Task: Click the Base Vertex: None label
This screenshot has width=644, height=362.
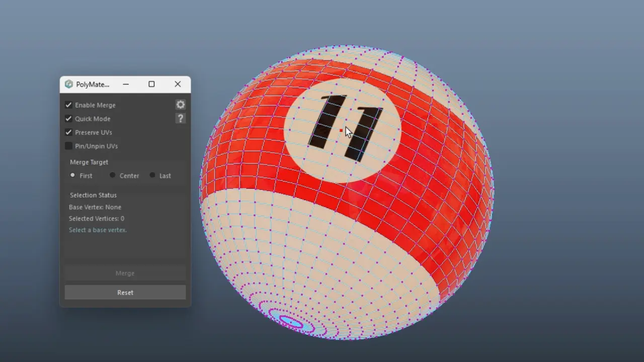Action: (x=95, y=207)
